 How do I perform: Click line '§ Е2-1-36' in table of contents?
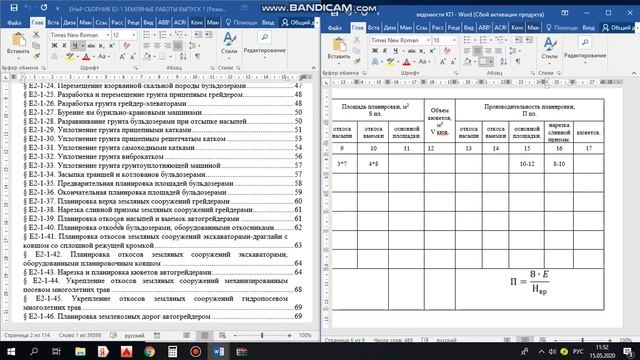coord(162,192)
